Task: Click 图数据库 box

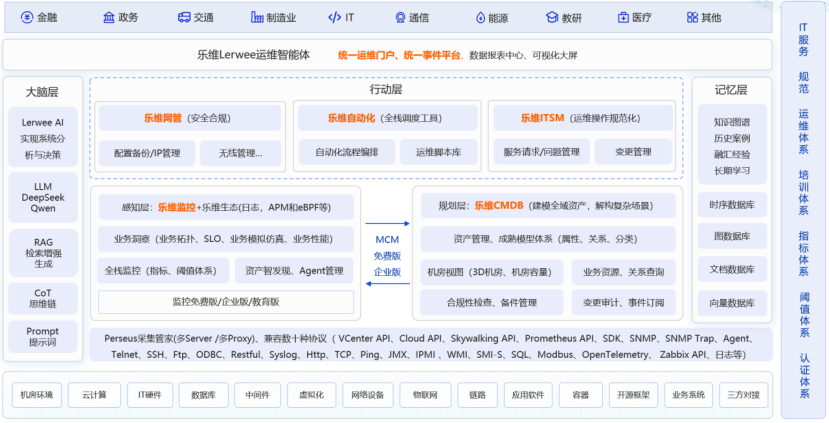Action: coord(732,236)
